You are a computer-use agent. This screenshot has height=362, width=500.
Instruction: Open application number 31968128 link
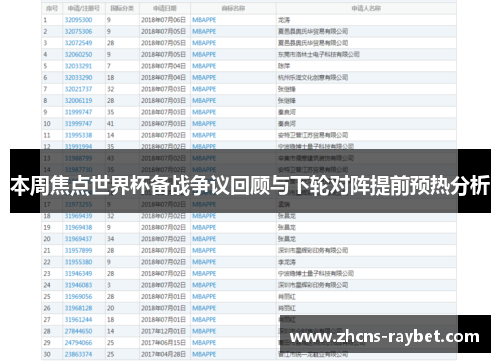tap(78, 308)
